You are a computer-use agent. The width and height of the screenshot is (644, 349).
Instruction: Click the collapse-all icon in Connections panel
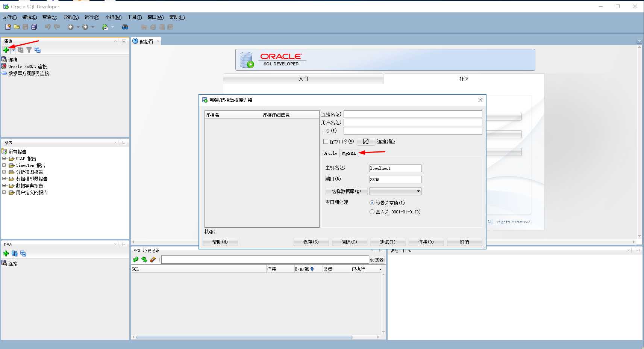38,50
